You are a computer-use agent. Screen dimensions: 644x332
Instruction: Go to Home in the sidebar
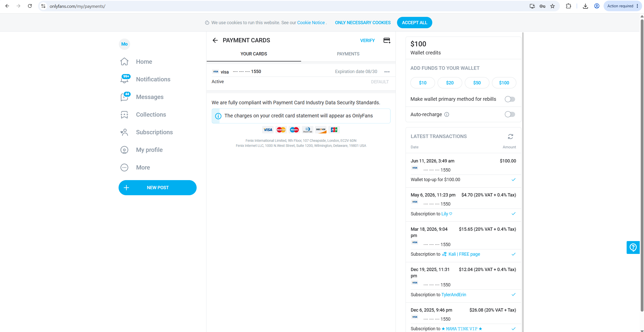tap(136, 62)
